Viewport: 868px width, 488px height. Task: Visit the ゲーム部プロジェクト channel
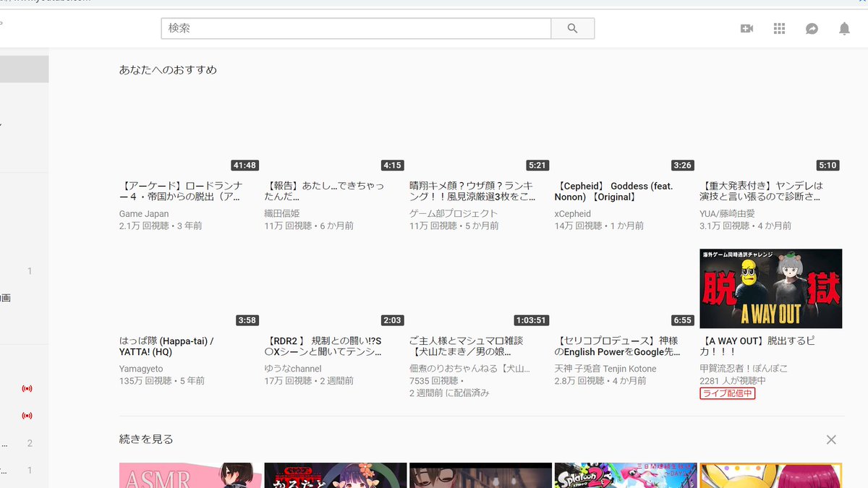pos(454,214)
